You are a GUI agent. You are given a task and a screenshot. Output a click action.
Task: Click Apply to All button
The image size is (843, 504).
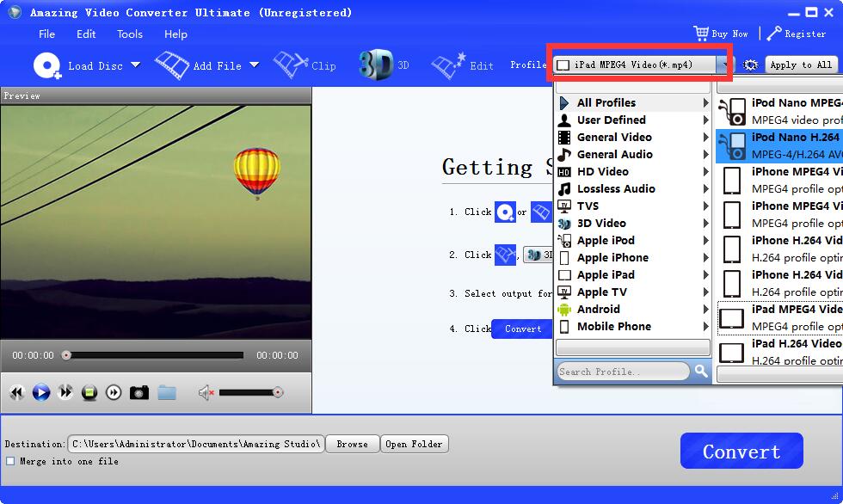coord(801,65)
